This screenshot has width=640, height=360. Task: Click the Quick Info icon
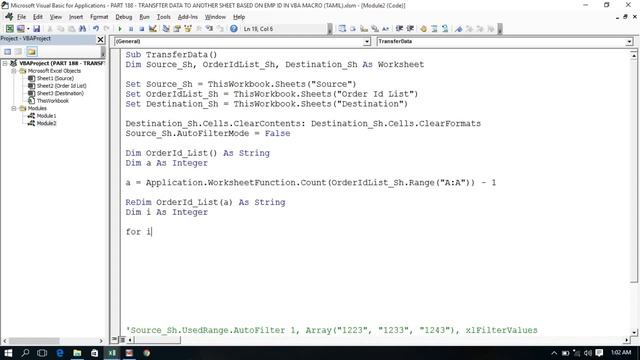click(364, 29)
